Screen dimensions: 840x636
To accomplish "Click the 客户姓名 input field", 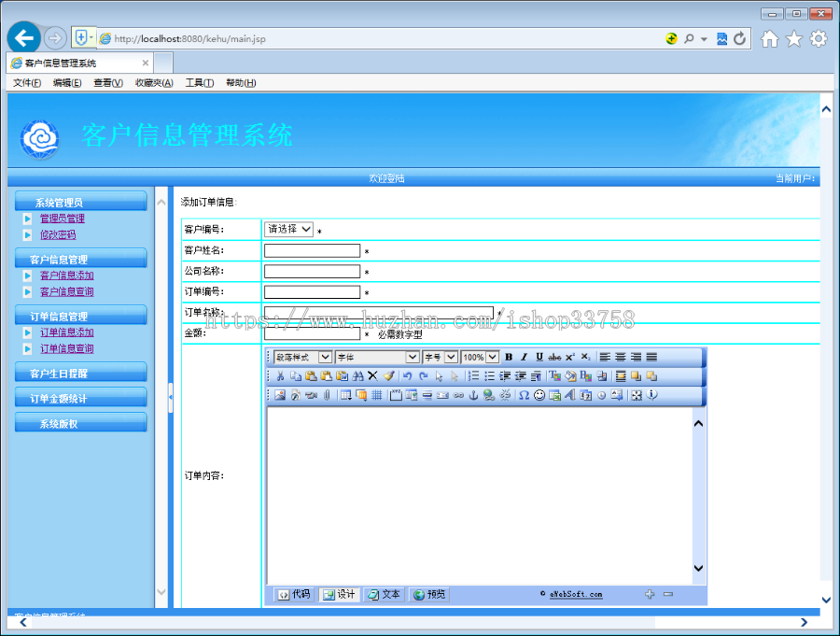I will click(x=312, y=249).
